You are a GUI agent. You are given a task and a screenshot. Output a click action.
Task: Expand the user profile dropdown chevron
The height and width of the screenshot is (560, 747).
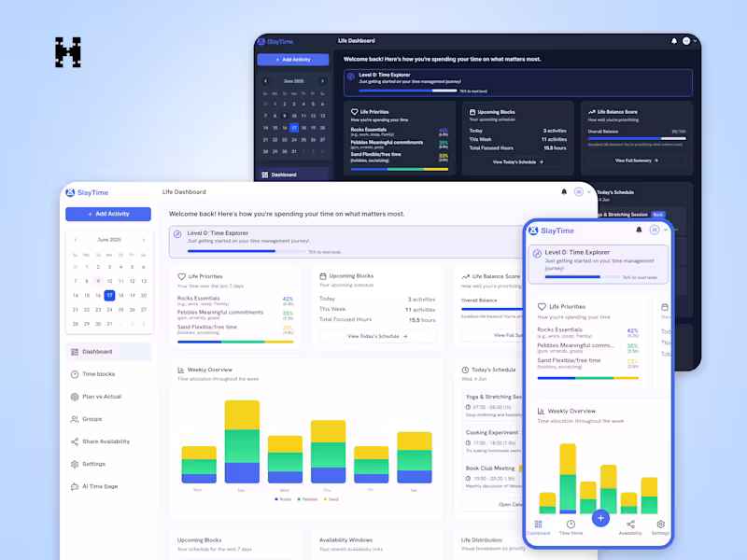coord(589,191)
